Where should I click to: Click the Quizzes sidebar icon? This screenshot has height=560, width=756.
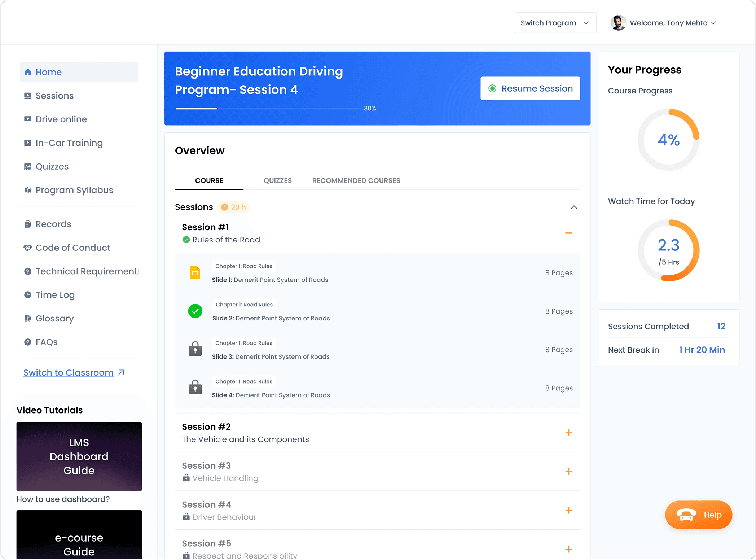pos(28,166)
